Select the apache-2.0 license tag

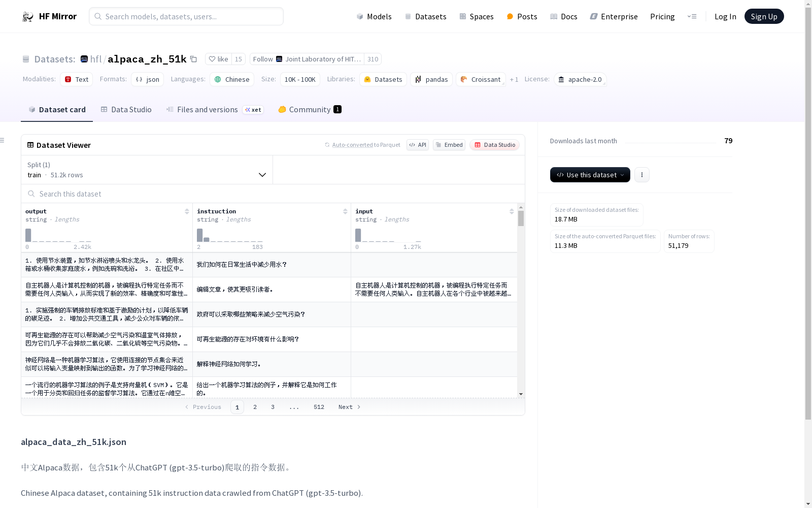pyautogui.click(x=580, y=79)
